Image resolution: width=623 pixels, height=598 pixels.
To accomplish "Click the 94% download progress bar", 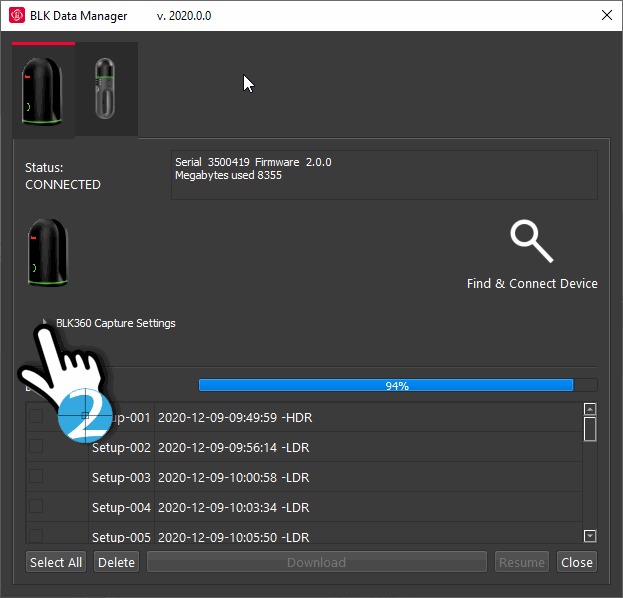I will click(398, 385).
